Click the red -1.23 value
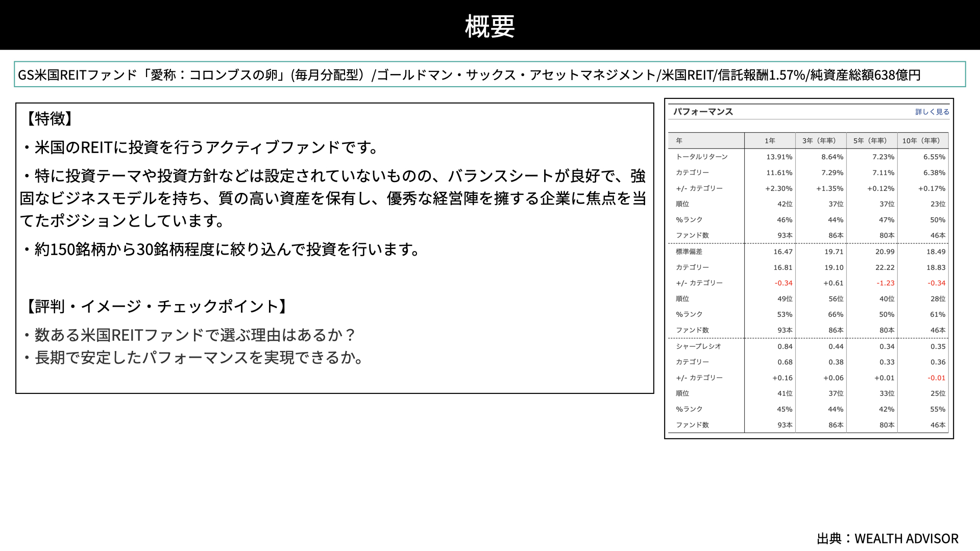The width and height of the screenshot is (980, 551). click(886, 283)
